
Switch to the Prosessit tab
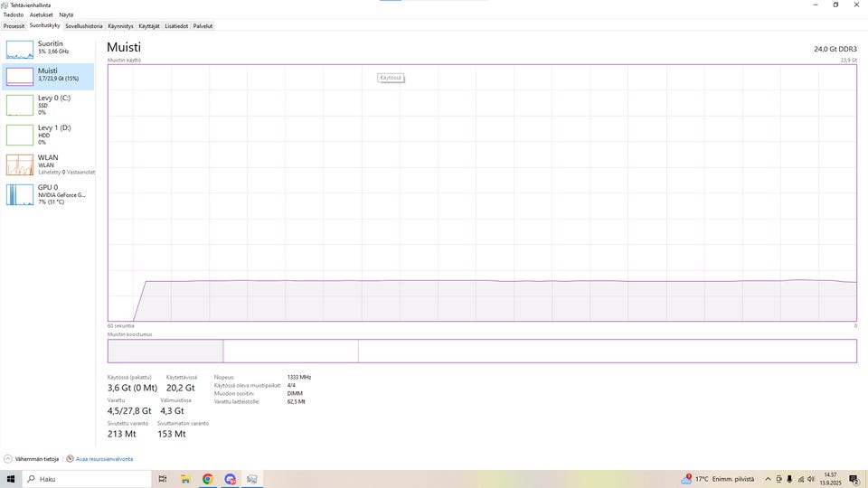coord(14,26)
